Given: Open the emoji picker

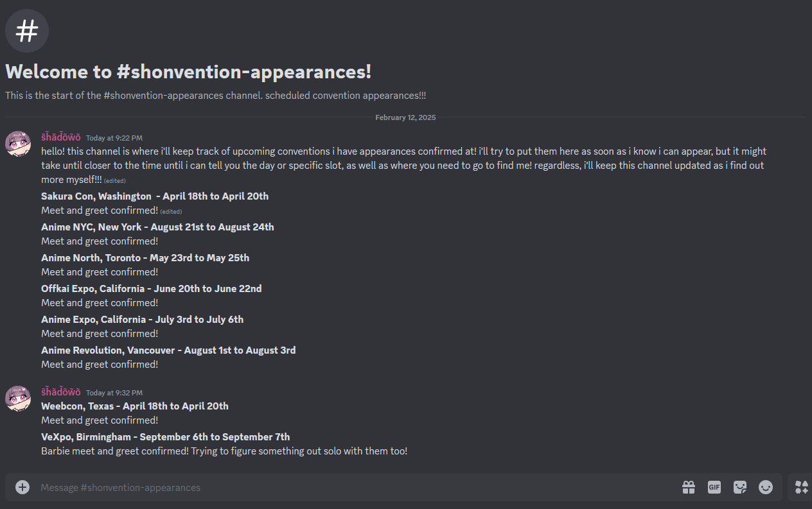Looking at the screenshot, I should point(766,487).
